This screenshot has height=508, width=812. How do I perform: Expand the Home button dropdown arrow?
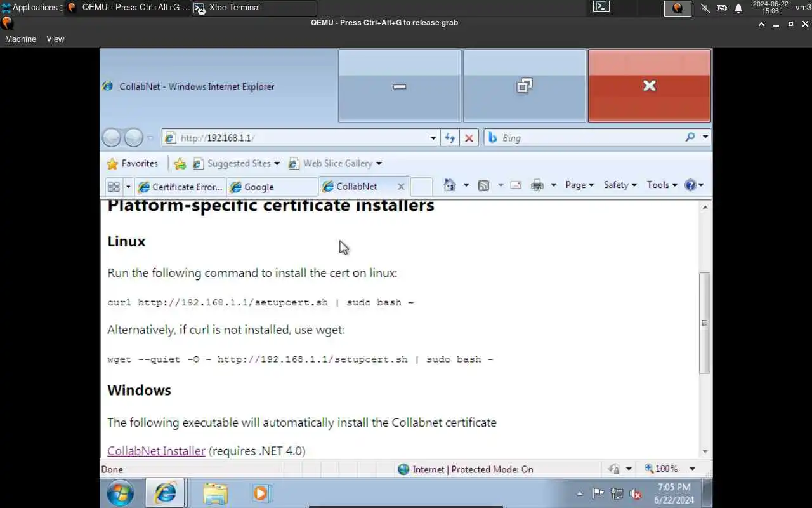tap(466, 185)
